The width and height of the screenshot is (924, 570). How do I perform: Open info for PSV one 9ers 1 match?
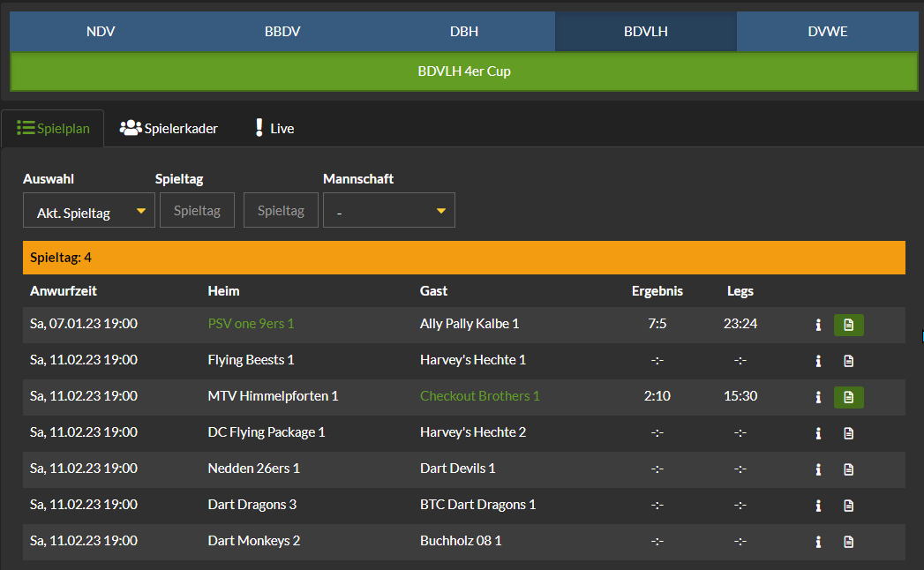click(x=818, y=325)
